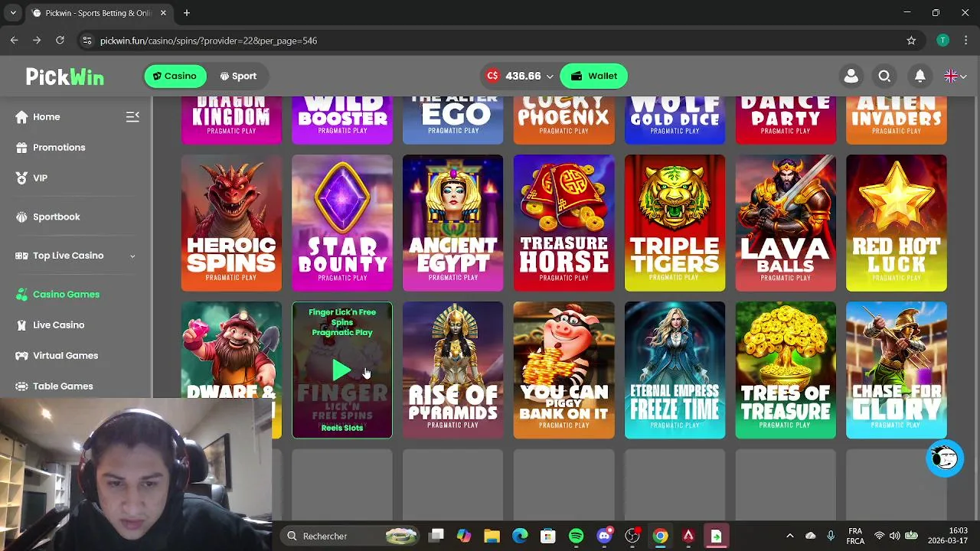Open the Chase for Glory game tile
980x551 pixels.
click(x=897, y=370)
